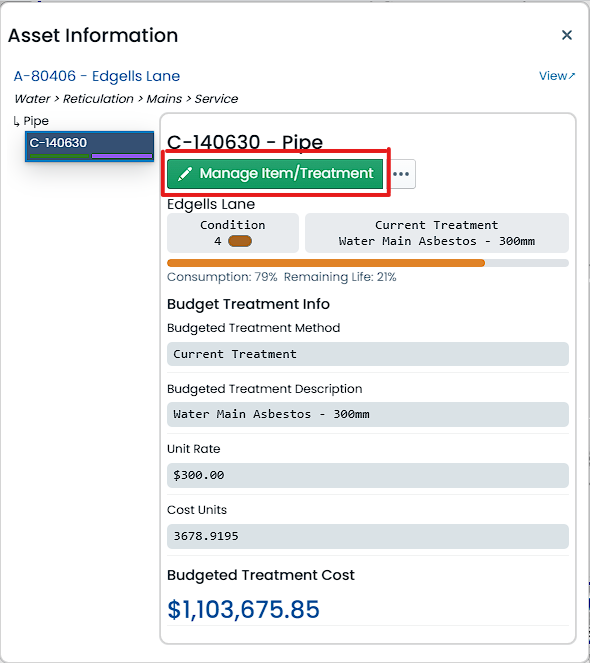Open the A-80406 - Edgells Lane asset link
The image size is (590, 663).
coord(97,76)
